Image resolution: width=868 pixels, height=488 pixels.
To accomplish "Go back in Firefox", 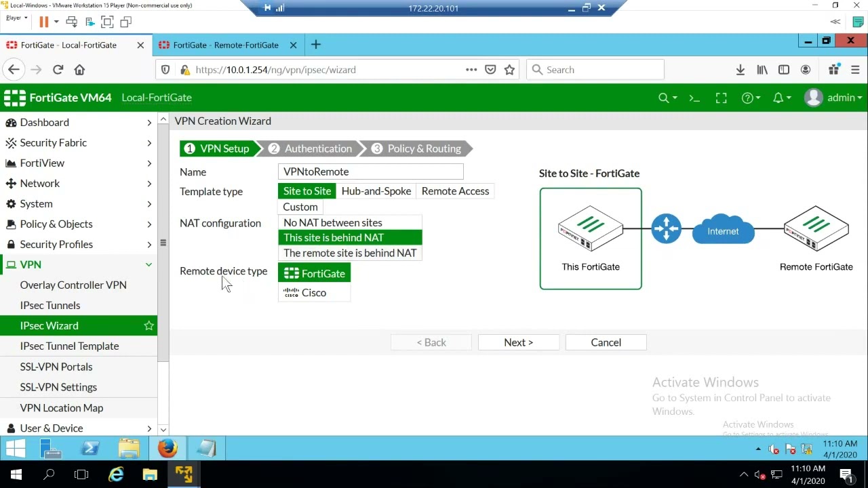I will [14, 70].
